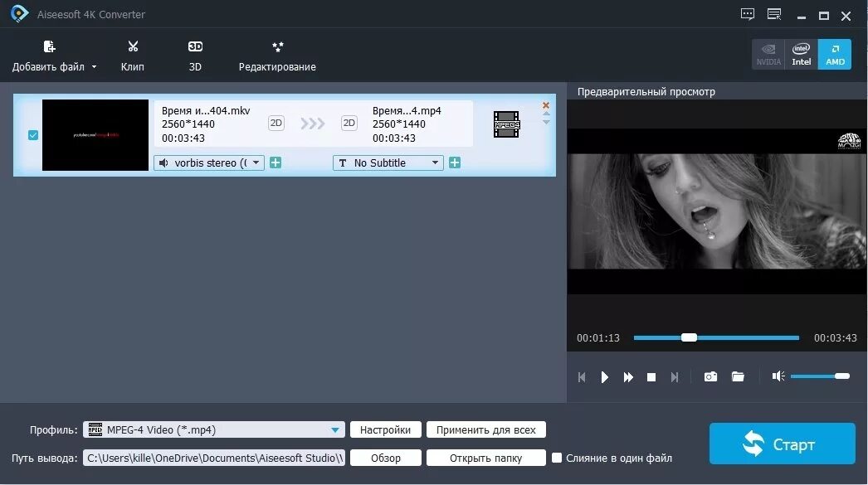This screenshot has width=868, height=485.
Task: Click the preview video frame
Action: pos(717,211)
